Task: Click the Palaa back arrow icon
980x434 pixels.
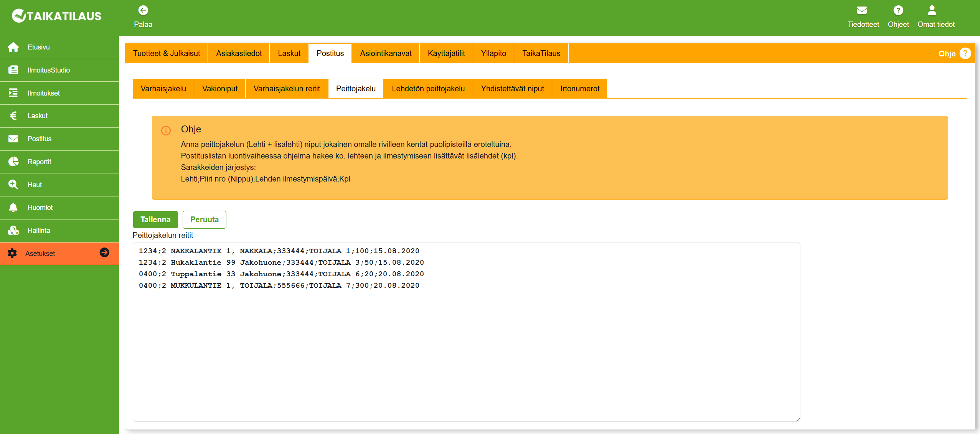Action: tap(143, 10)
